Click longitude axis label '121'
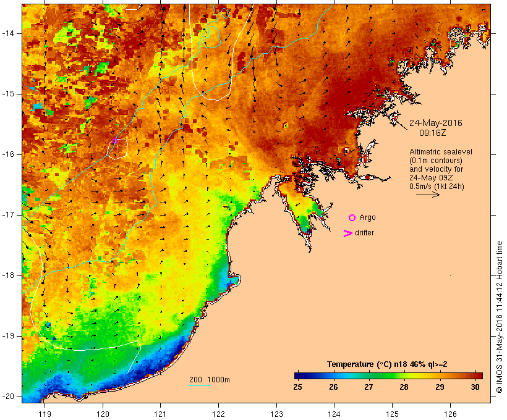The width and height of the screenshot is (507, 420). (160, 414)
